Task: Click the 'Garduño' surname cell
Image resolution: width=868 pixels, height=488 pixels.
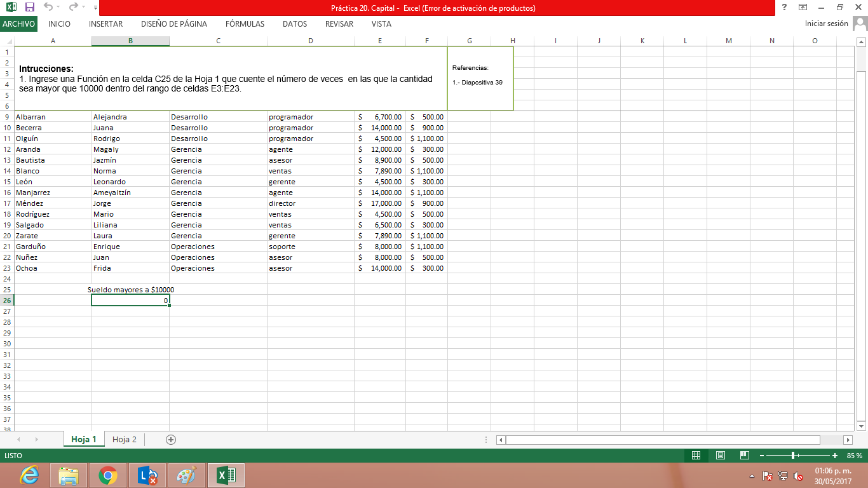Action: click(53, 247)
